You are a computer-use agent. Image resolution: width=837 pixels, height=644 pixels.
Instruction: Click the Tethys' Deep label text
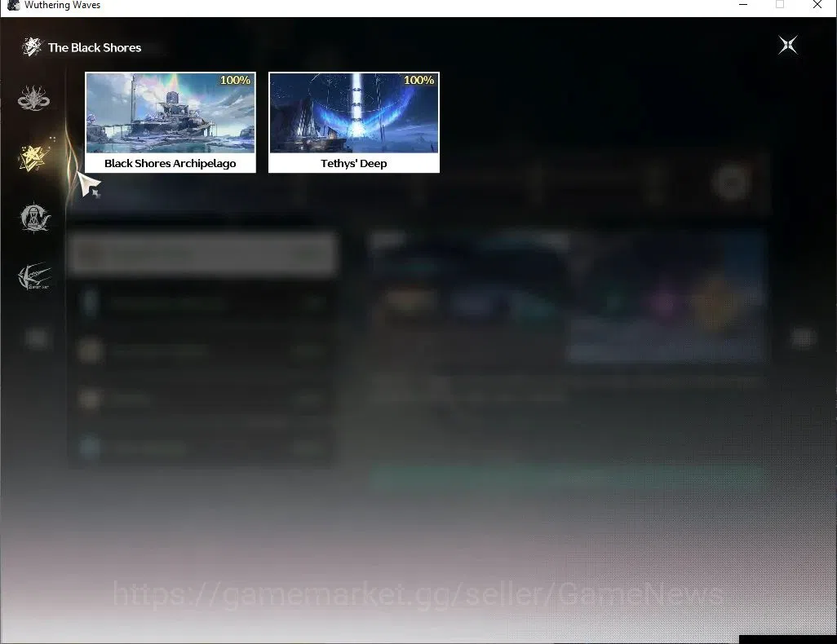[x=354, y=163]
